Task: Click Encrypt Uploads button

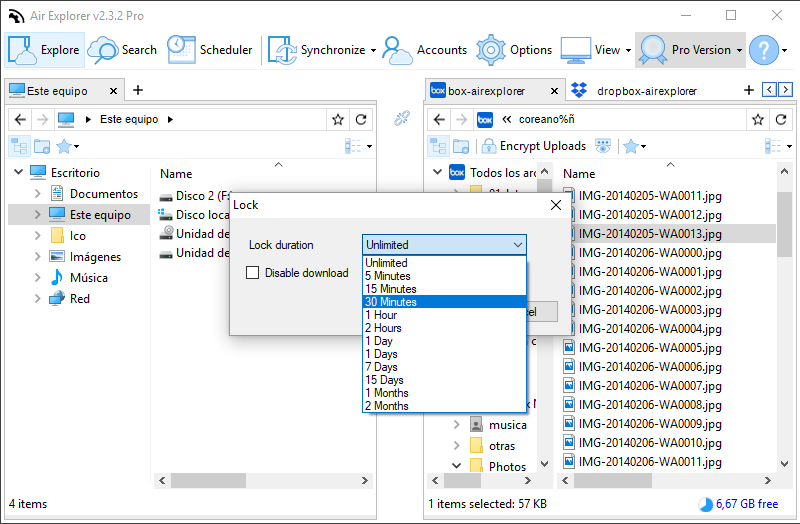Action: 534,146
